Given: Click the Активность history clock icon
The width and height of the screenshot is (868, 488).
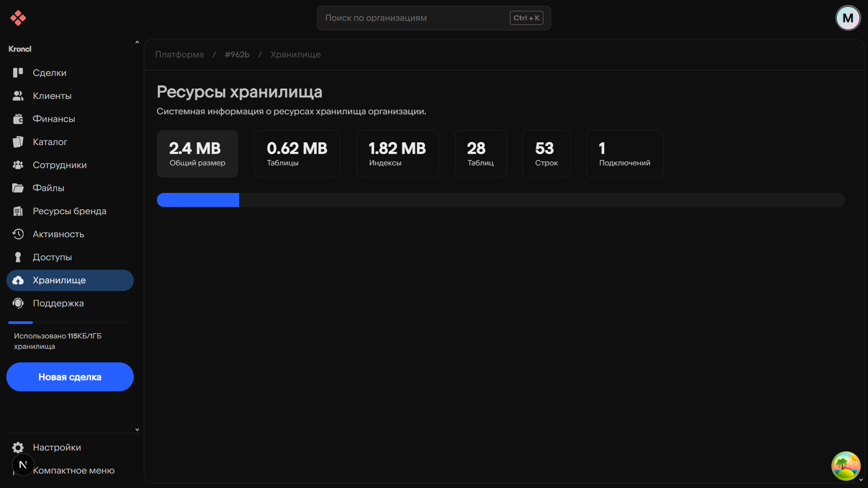Looking at the screenshot, I should coord(18,234).
